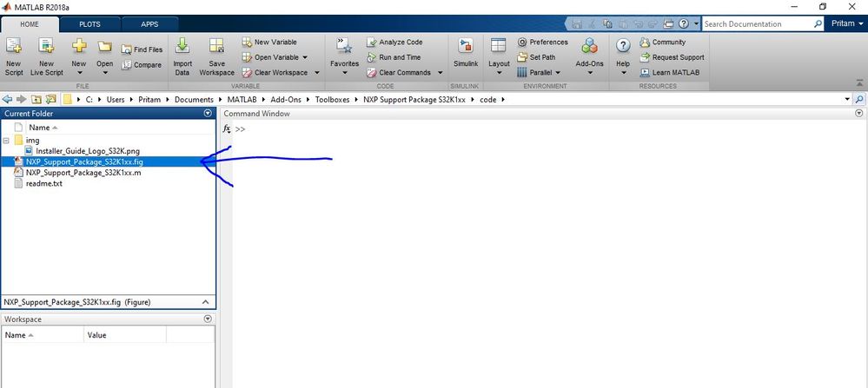Viewport: 868px width, 388px height.
Task: Go back to previous folder
Action: pyautogui.click(x=7, y=100)
